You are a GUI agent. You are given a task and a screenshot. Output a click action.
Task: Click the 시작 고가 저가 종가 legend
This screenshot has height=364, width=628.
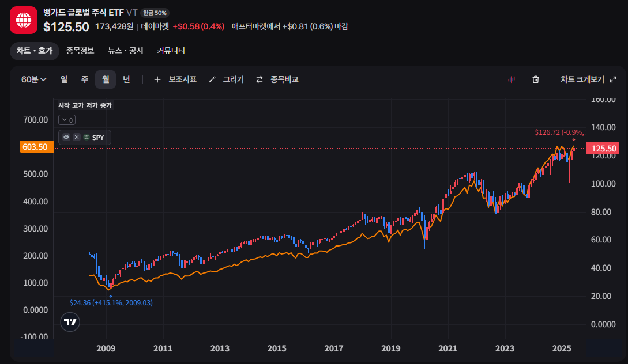click(x=85, y=105)
